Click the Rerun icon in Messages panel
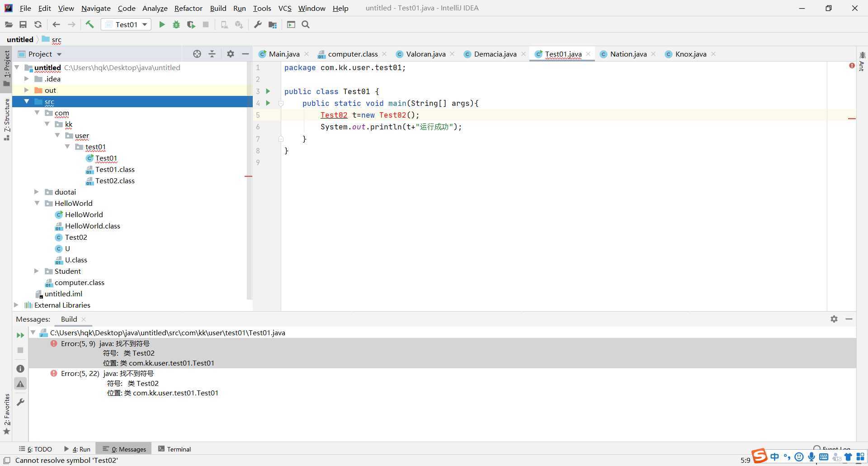Image resolution: width=868 pixels, height=466 pixels. click(x=20, y=335)
